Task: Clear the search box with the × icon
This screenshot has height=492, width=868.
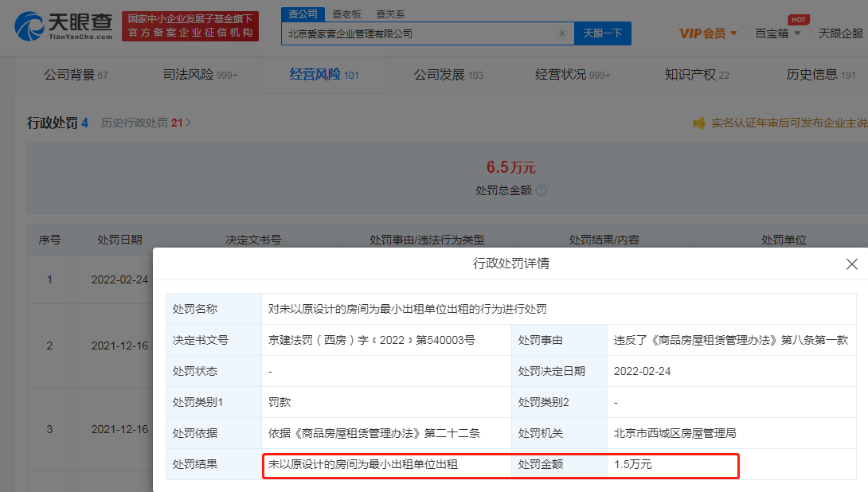Action: (562, 33)
